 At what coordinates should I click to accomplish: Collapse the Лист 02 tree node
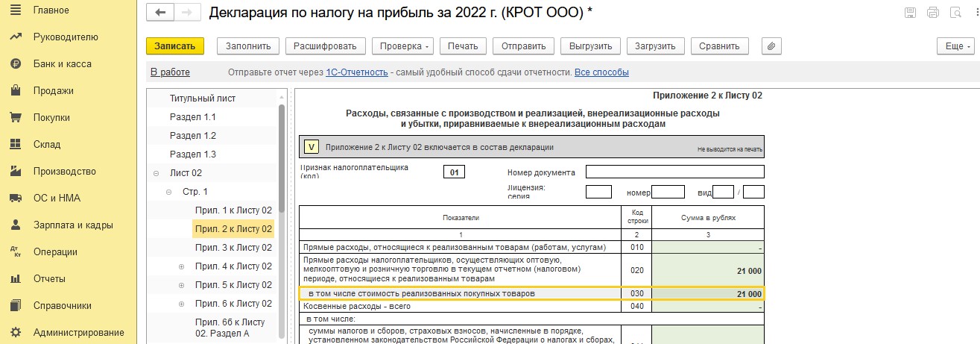(156, 173)
